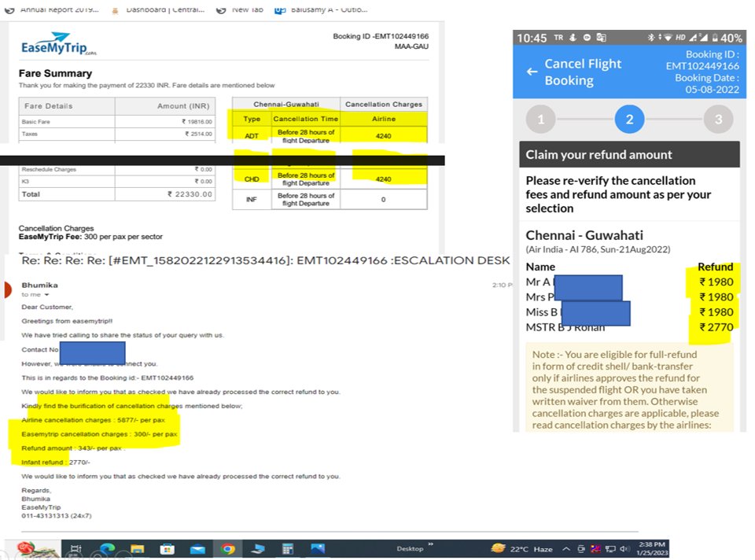Viewport: 755px width, 560px height.
Task: Click the Desktop toolbar label on taskbar
Action: click(410, 549)
